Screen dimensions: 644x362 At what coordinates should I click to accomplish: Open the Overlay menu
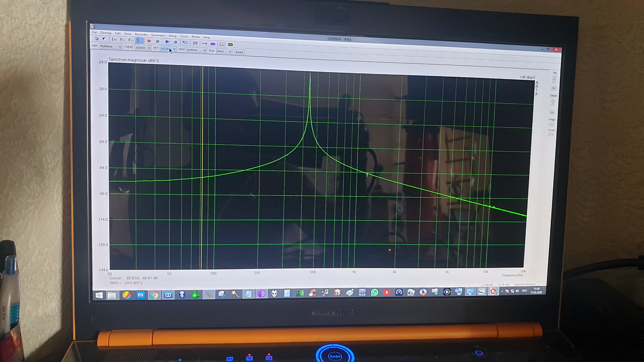point(106,33)
